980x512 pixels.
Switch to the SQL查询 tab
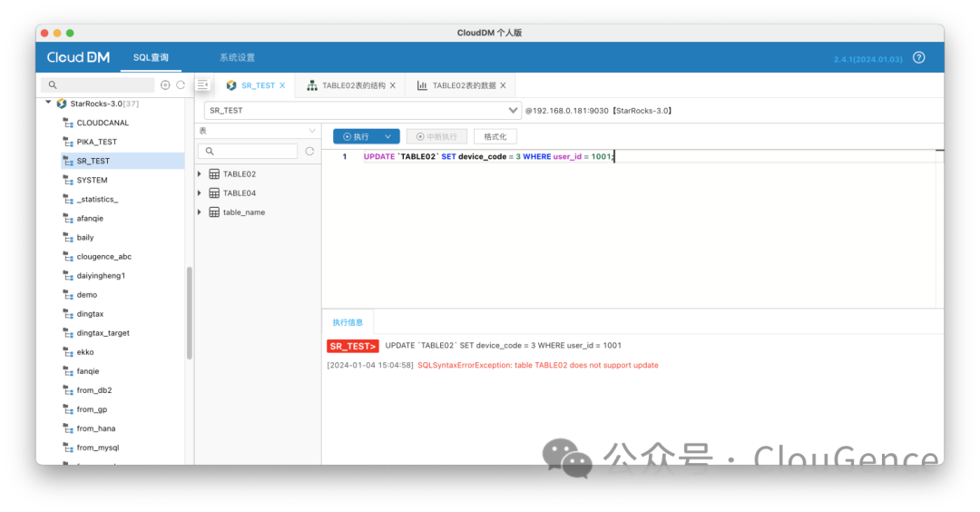click(x=151, y=57)
